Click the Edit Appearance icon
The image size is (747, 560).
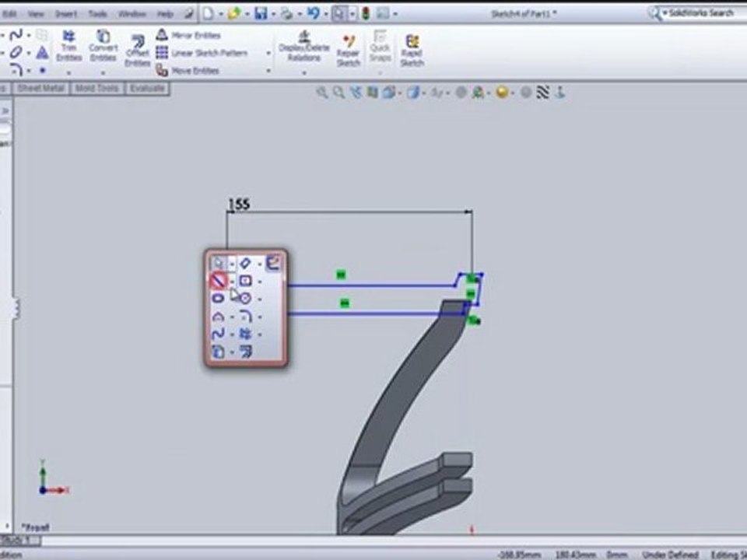pyautogui.click(x=478, y=93)
